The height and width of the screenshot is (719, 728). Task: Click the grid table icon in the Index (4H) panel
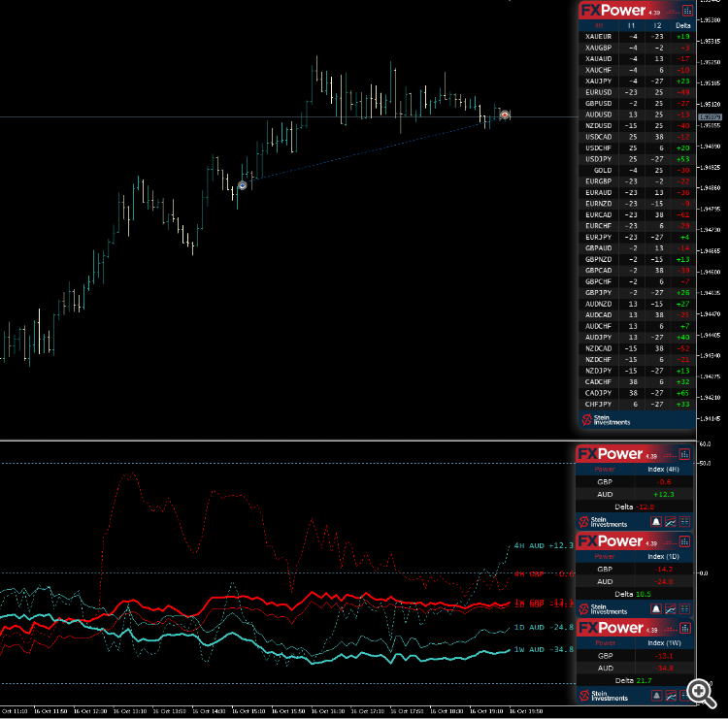click(x=685, y=522)
